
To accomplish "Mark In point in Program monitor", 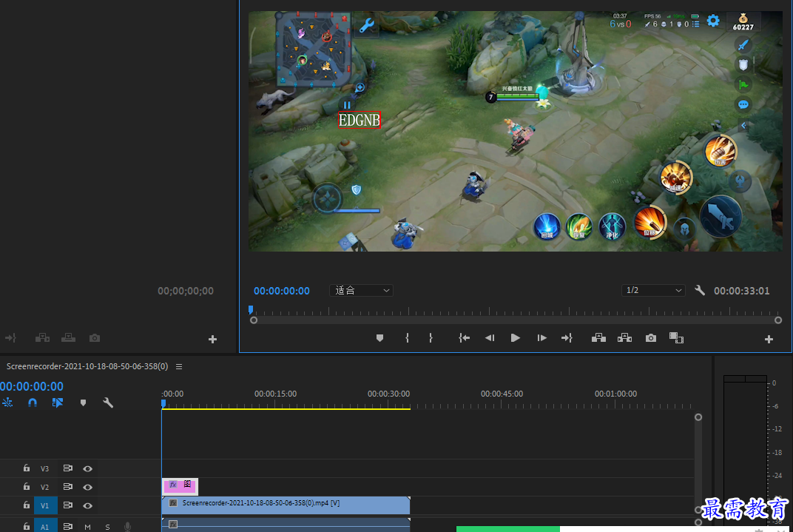I will point(407,338).
